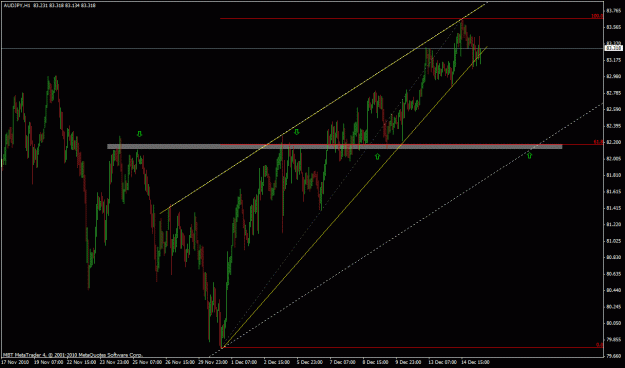Click the 17 Nov 2010 date label
The width and height of the screenshot is (625, 368).
point(14,362)
